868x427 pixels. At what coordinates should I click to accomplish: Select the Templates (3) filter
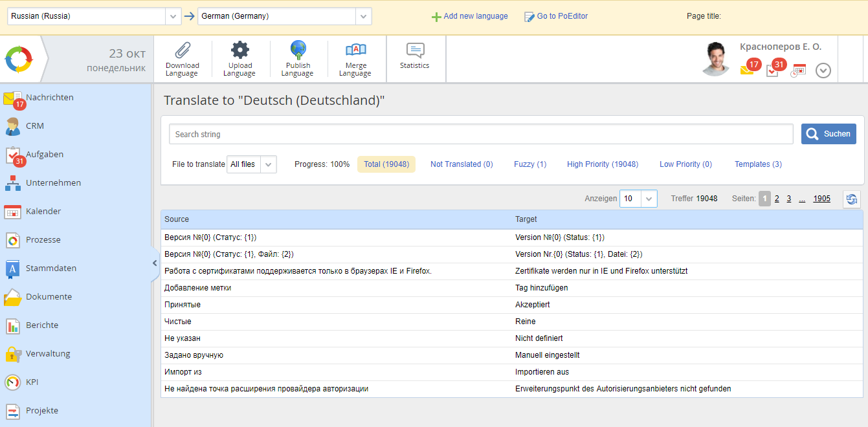pyautogui.click(x=758, y=164)
